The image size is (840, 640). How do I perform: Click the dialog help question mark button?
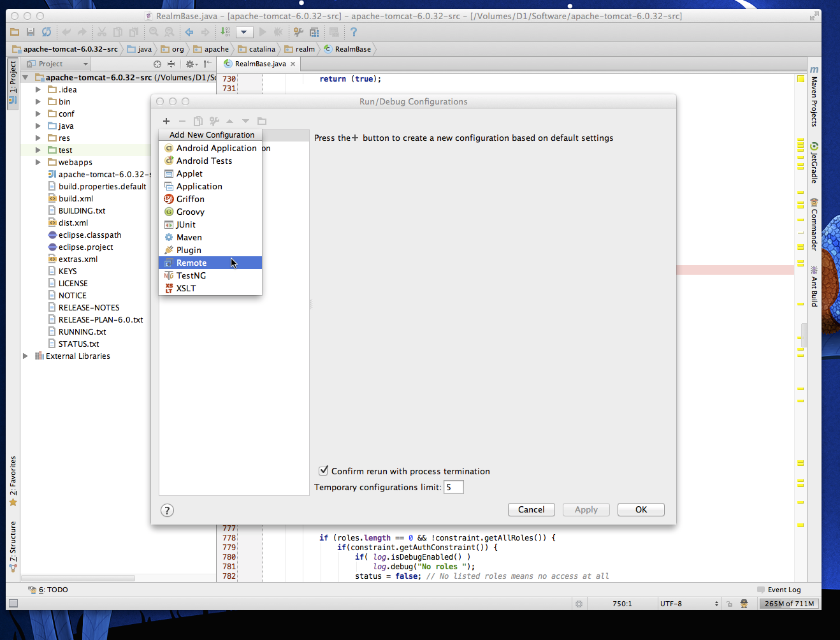pos(167,510)
